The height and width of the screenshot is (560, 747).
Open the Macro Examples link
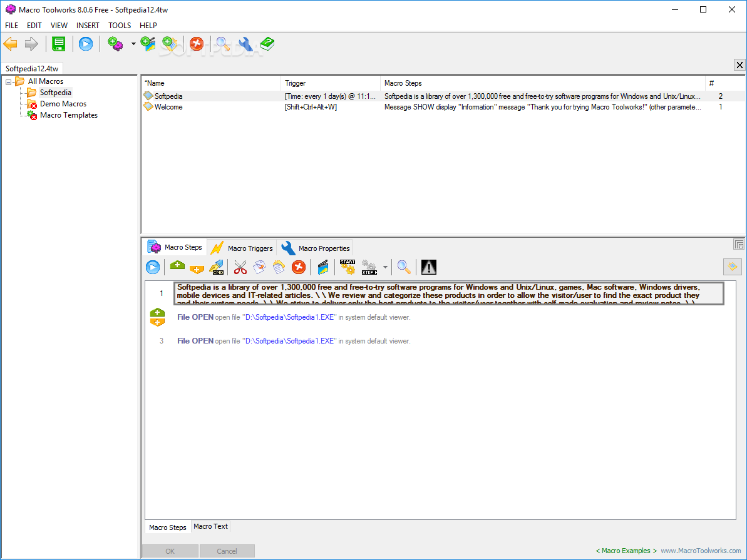click(626, 551)
